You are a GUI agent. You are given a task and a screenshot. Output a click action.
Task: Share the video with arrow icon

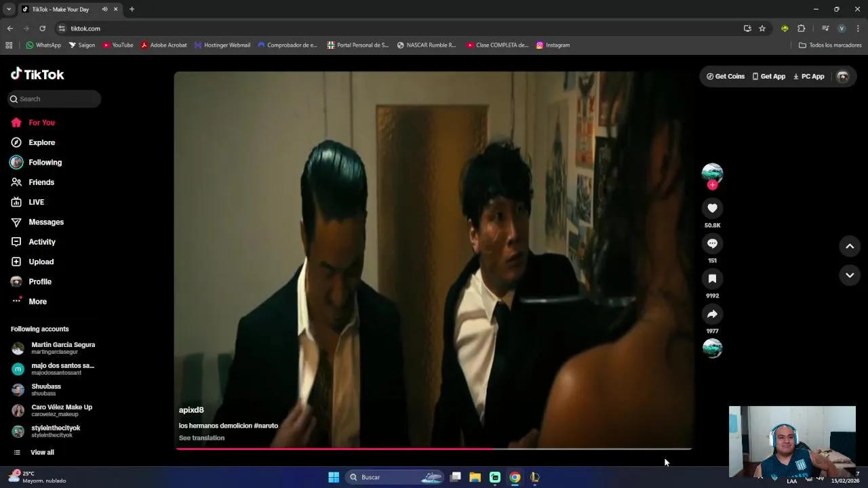tap(712, 314)
